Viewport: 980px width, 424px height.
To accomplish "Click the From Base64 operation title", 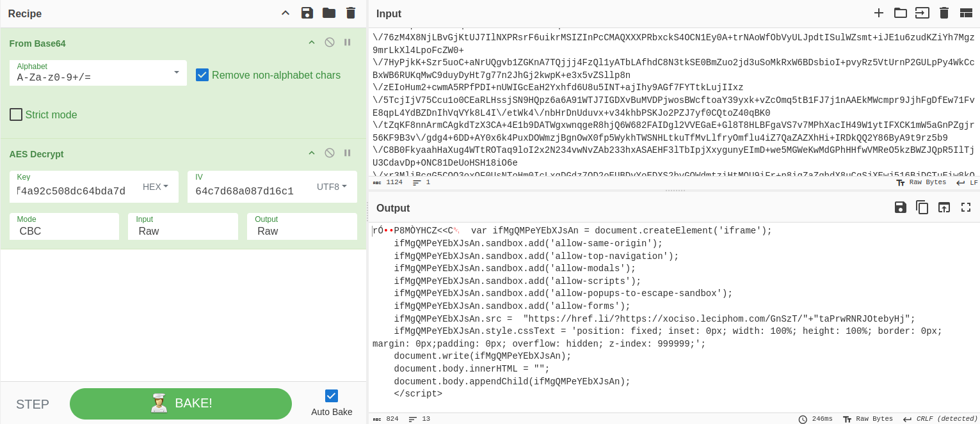I will click(x=37, y=43).
